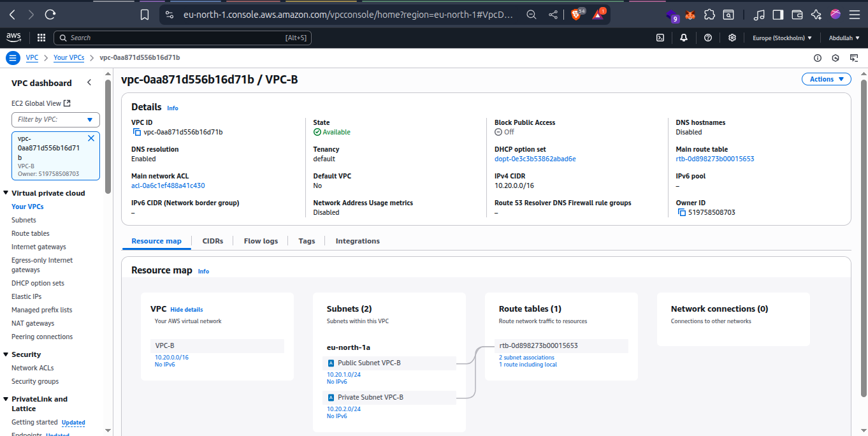Click the bookmark icon in address bar
The height and width of the screenshot is (436, 868).
[145, 14]
